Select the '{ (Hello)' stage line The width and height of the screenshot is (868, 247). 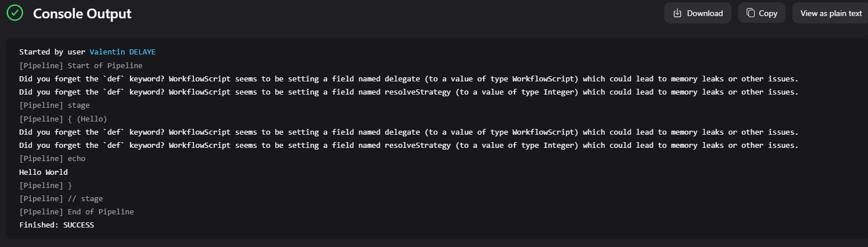point(63,119)
